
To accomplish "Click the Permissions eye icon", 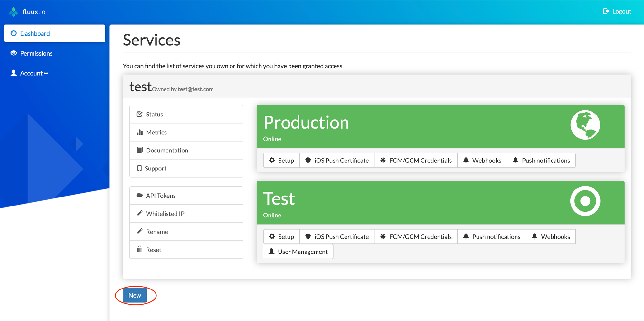I will point(14,53).
